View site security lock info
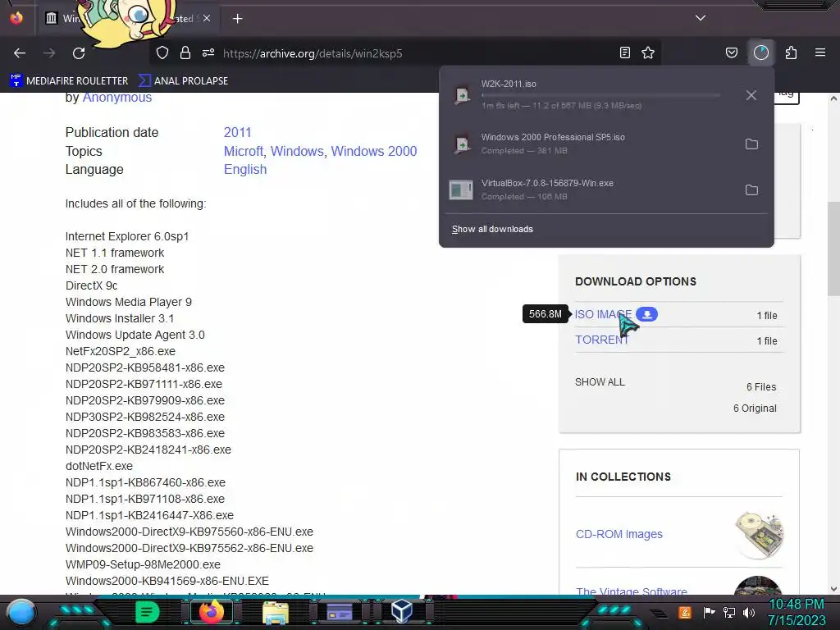The height and width of the screenshot is (630, 840). click(x=185, y=52)
